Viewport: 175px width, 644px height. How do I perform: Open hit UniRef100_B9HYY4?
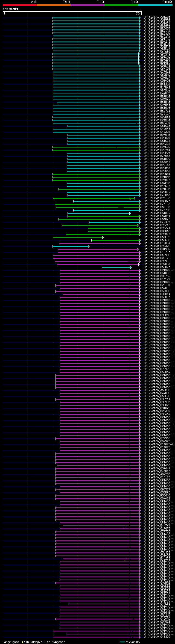pos(157,30)
